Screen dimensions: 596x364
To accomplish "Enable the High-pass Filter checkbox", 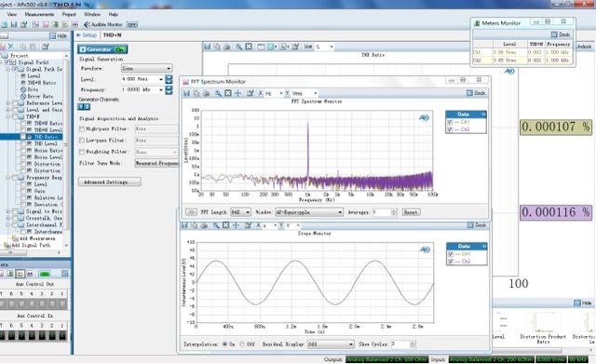I will coord(82,129).
